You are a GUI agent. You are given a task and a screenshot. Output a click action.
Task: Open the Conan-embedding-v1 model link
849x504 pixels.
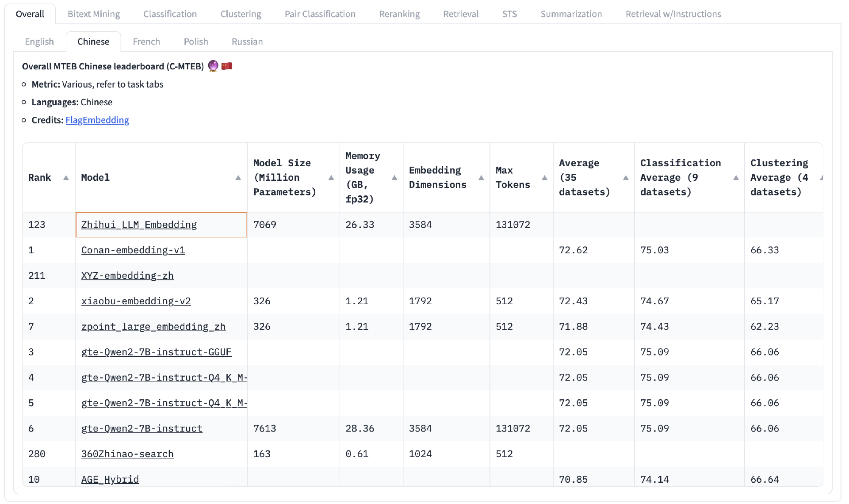click(x=133, y=250)
